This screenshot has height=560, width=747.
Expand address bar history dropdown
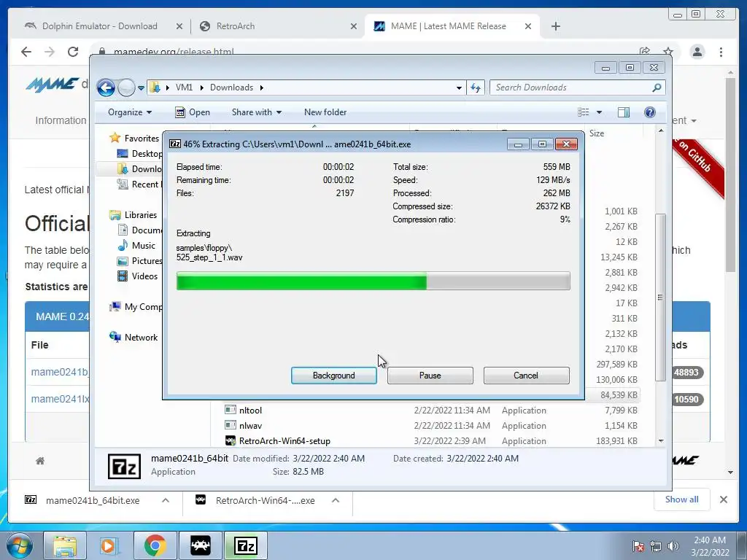tap(459, 87)
